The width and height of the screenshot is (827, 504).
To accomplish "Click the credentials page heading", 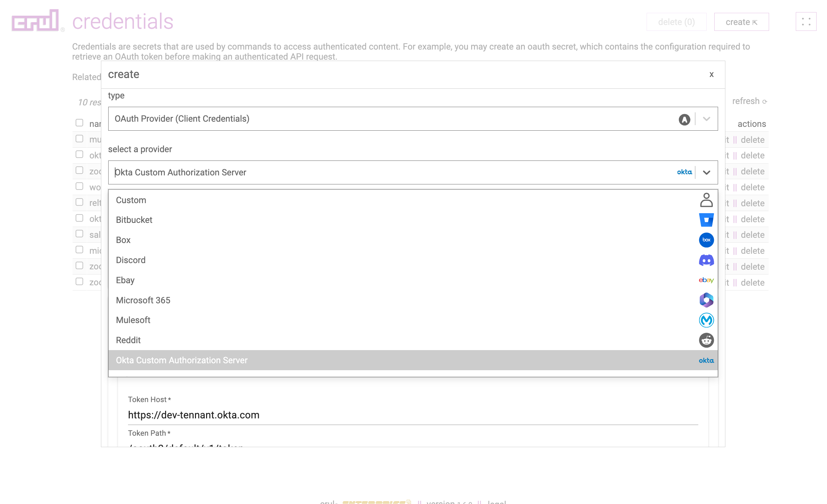I will point(123,21).
